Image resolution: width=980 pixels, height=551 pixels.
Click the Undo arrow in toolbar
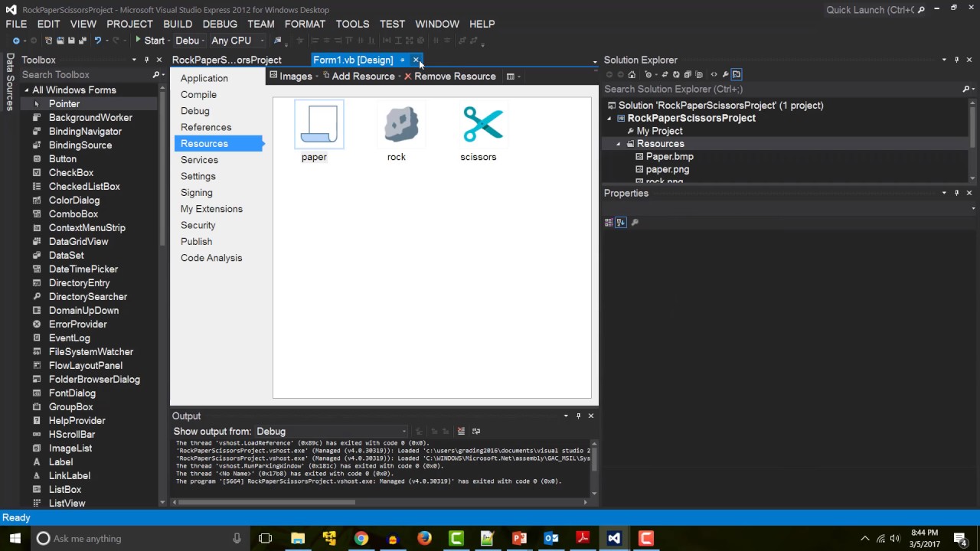(97, 41)
